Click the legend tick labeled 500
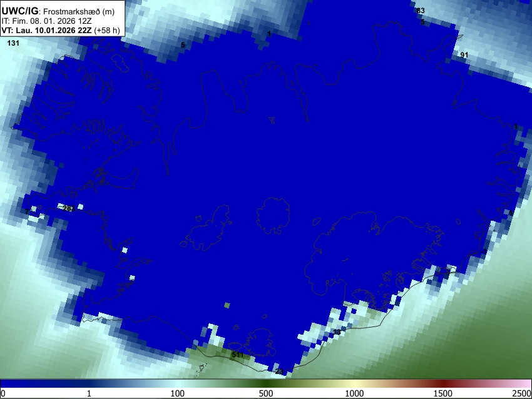The width and height of the screenshot is (532, 399). click(265, 393)
